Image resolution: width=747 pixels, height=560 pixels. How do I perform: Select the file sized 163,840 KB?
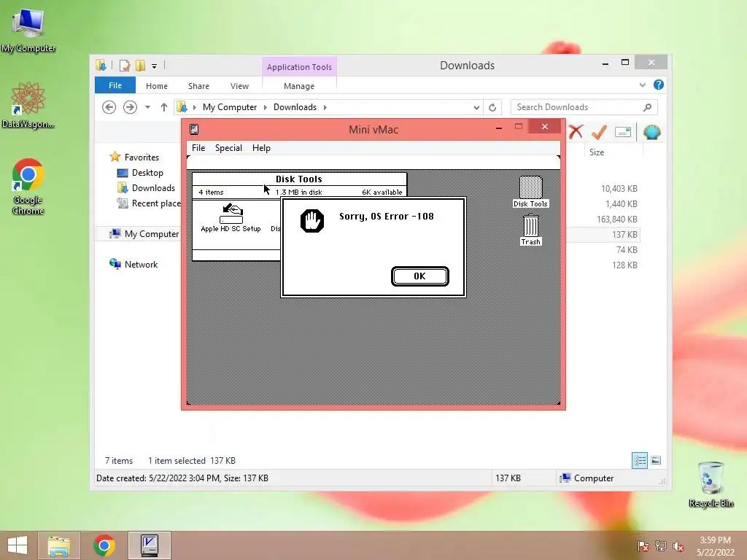click(616, 219)
